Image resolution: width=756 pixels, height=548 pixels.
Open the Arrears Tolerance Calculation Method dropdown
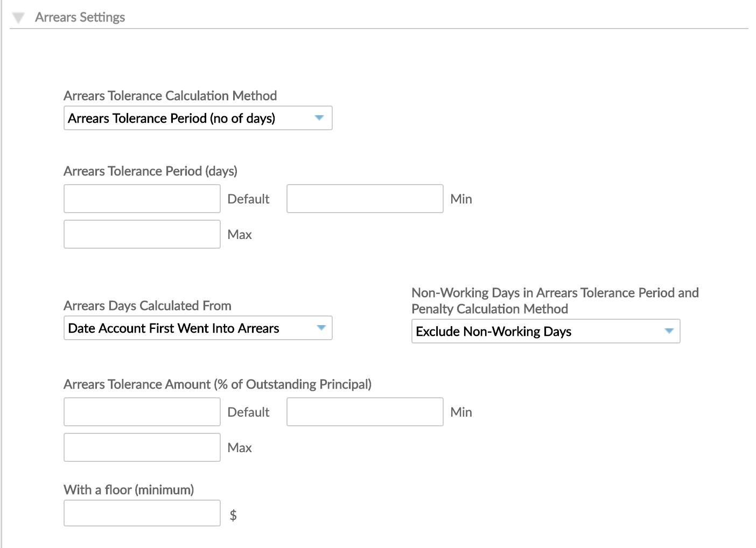tap(198, 118)
